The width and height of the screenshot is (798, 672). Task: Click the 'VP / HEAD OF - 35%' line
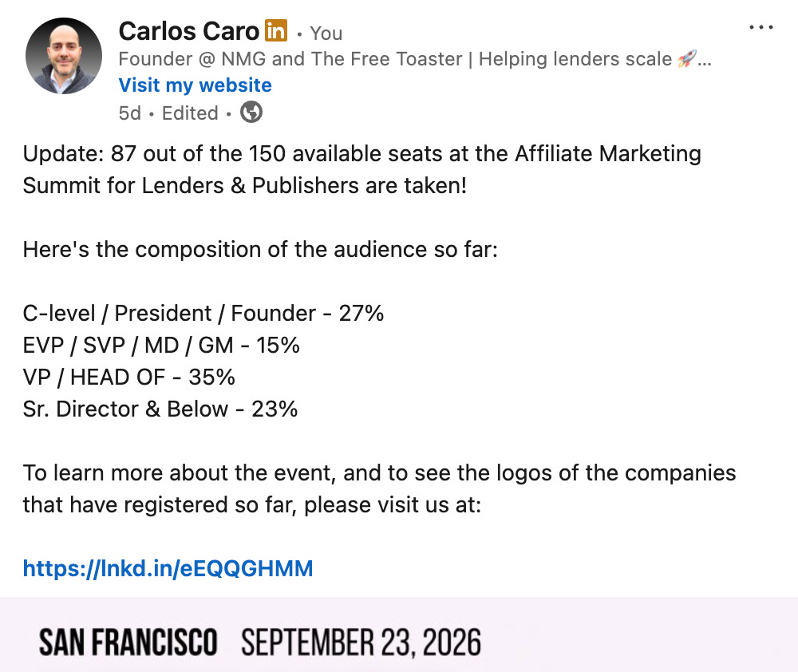point(128,378)
